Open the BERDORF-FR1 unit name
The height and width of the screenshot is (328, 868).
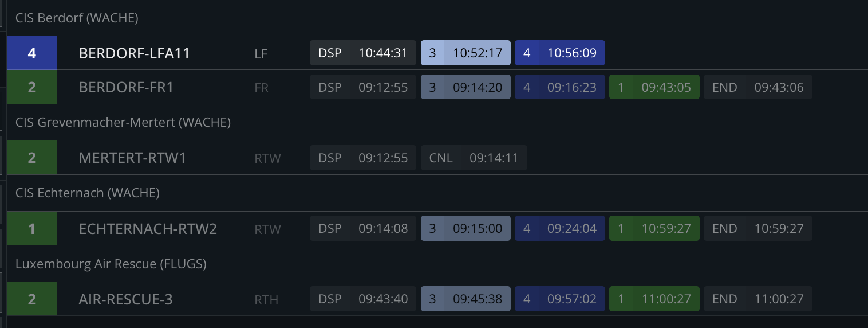(x=126, y=87)
